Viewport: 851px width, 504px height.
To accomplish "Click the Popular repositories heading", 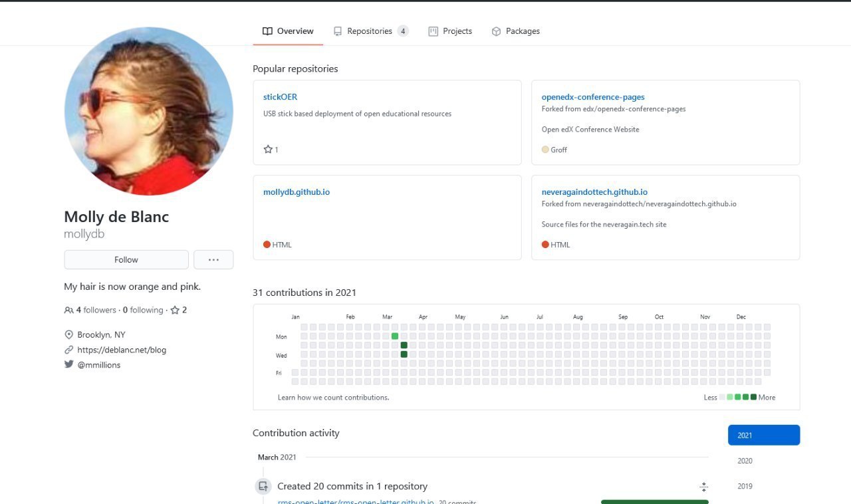I will click(295, 68).
